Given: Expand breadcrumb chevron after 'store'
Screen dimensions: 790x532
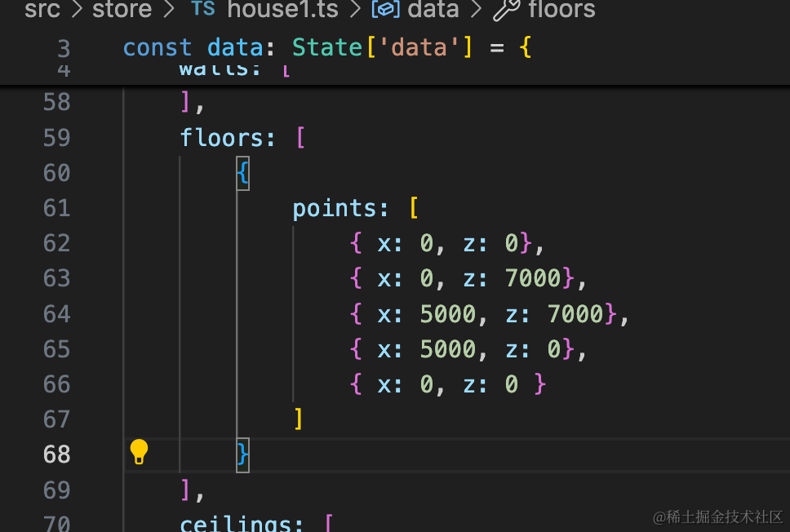Looking at the screenshot, I should click(x=168, y=9).
